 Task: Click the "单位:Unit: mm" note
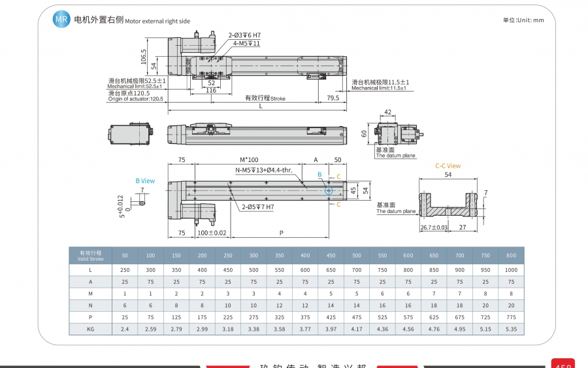click(x=523, y=20)
